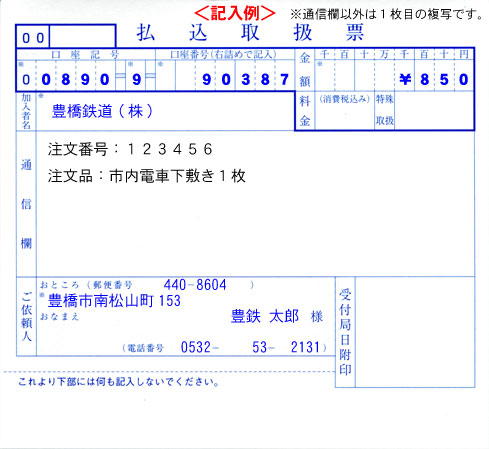Click the note これより下部には何も記入しないでください
This screenshot has width=489, height=449.
119,382
